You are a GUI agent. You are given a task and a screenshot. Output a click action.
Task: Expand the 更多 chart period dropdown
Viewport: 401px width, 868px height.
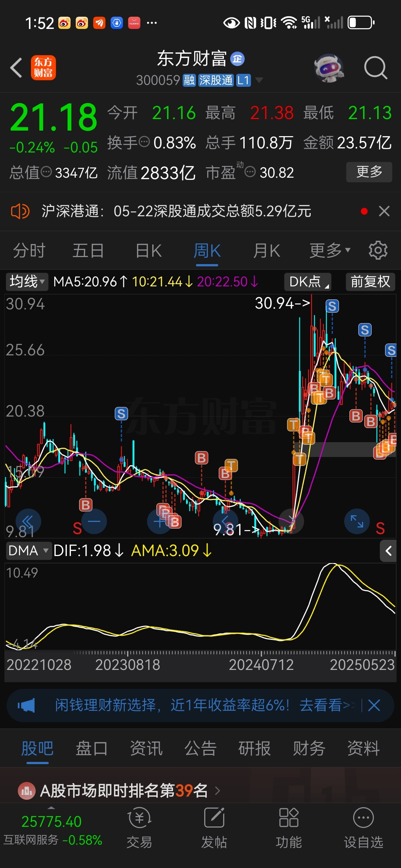[330, 250]
